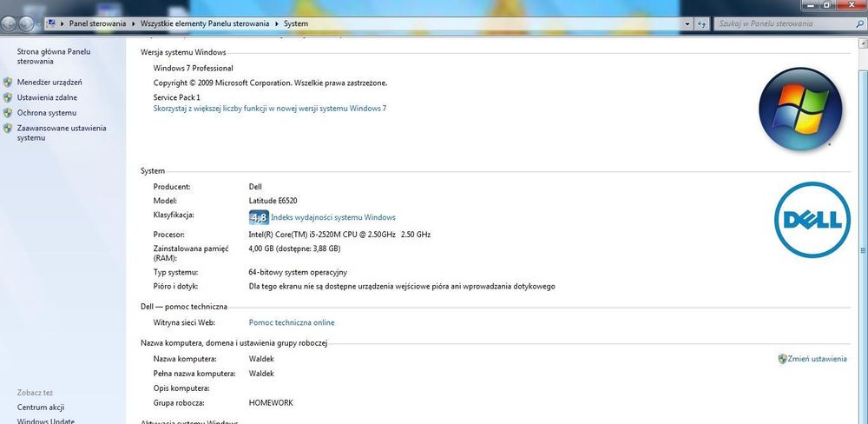Click the Forward navigation arrow button
868x424 pixels.
26,23
